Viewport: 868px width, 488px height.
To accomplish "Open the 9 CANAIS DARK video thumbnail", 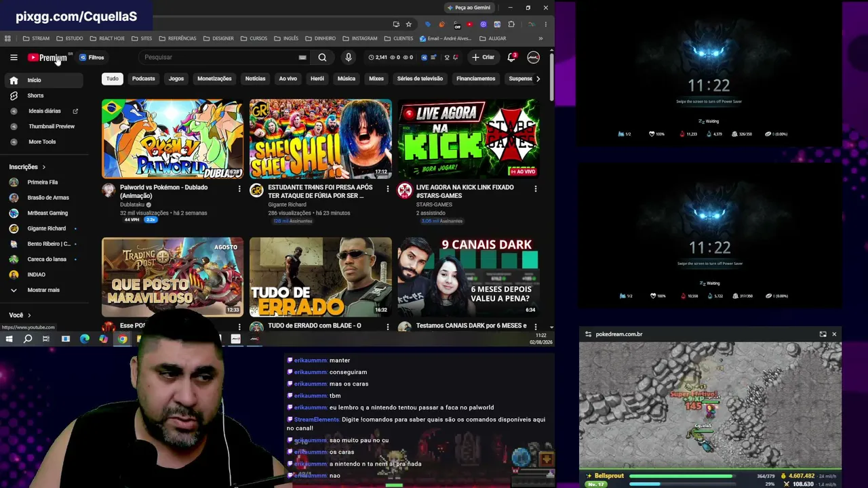I will [x=469, y=277].
